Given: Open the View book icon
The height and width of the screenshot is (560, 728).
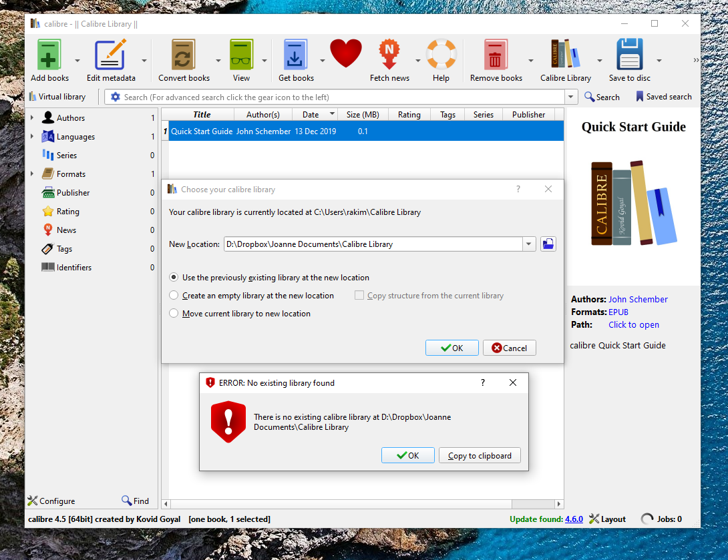Looking at the screenshot, I should pyautogui.click(x=241, y=55).
